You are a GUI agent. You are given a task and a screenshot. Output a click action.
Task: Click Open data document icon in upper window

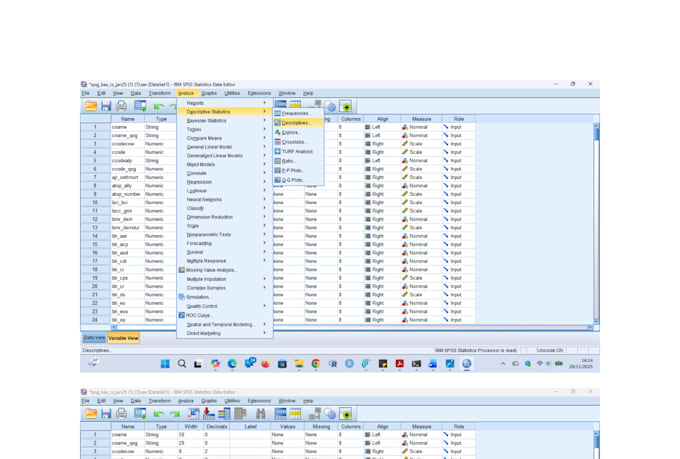click(91, 106)
